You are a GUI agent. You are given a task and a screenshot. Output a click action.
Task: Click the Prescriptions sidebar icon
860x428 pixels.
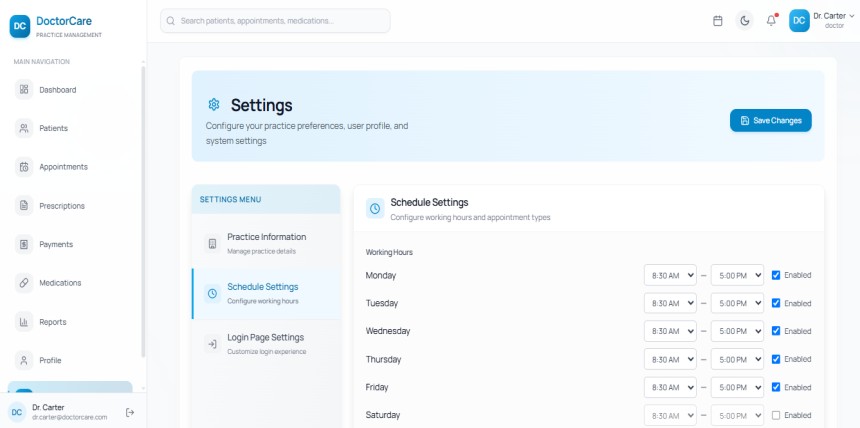[x=24, y=206]
